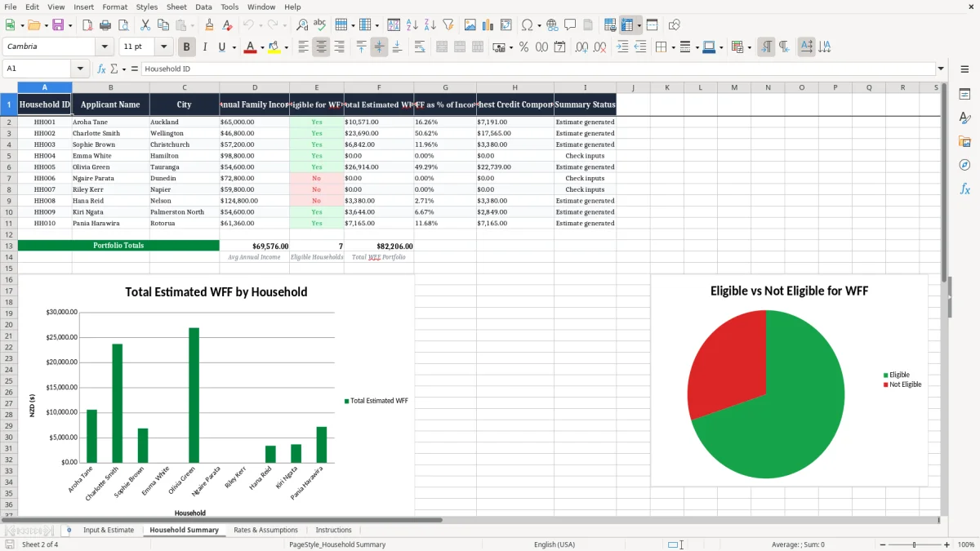Image resolution: width=980 pixels, height=551 pixels.
Task: Apply the yellow background color swatch
Action: click(274, 47)
